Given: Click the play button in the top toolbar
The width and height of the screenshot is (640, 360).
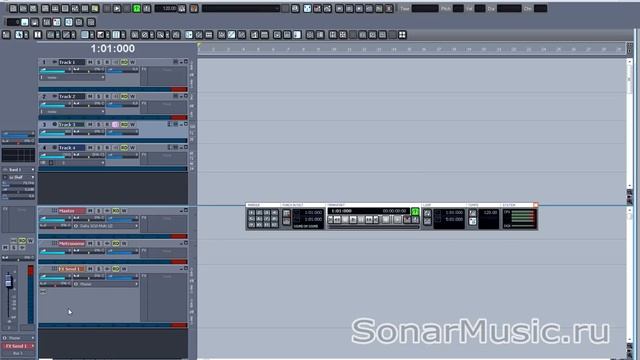Looking at the screenshot, I should click(x=117, y=8).
